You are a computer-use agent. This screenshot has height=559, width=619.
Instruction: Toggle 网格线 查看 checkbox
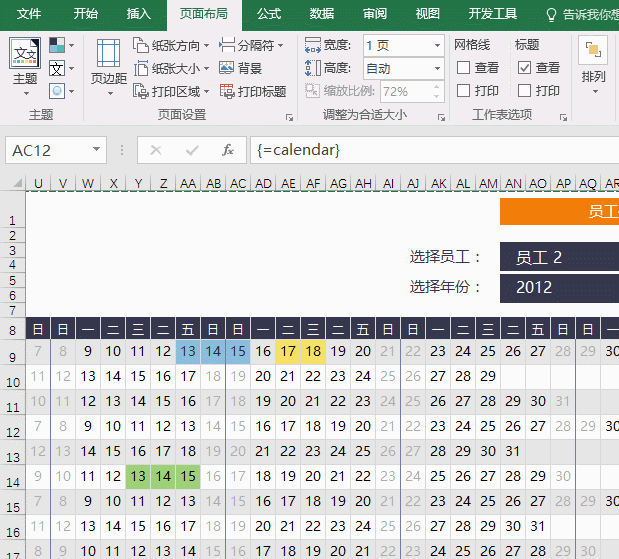tap(463, 68)
